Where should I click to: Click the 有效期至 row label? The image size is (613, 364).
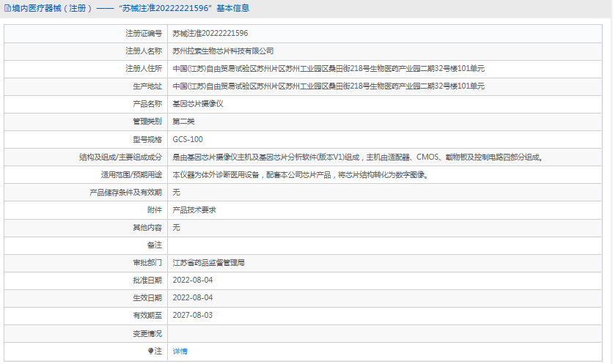pyautogui.click(x=147, y=315)
